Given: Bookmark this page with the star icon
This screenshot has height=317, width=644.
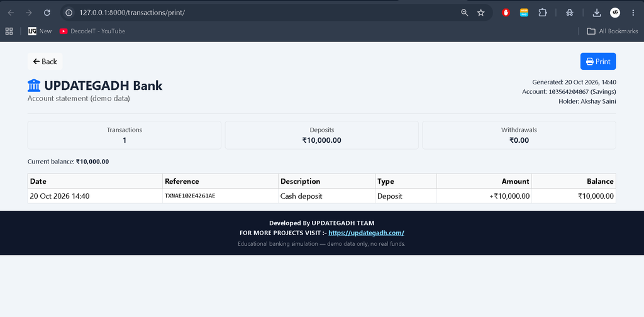Looking at the screenshot, I should [481, 13].
